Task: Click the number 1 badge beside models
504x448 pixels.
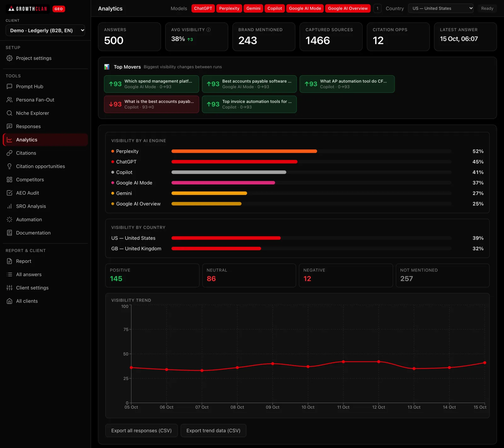Action: click(x=377, y=9)
